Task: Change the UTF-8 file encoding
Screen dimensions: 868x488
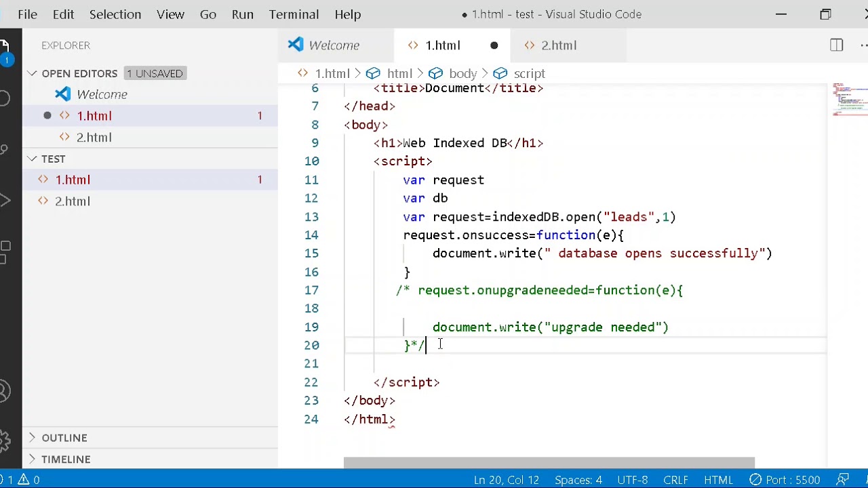Action: click(x=632, y=480)
